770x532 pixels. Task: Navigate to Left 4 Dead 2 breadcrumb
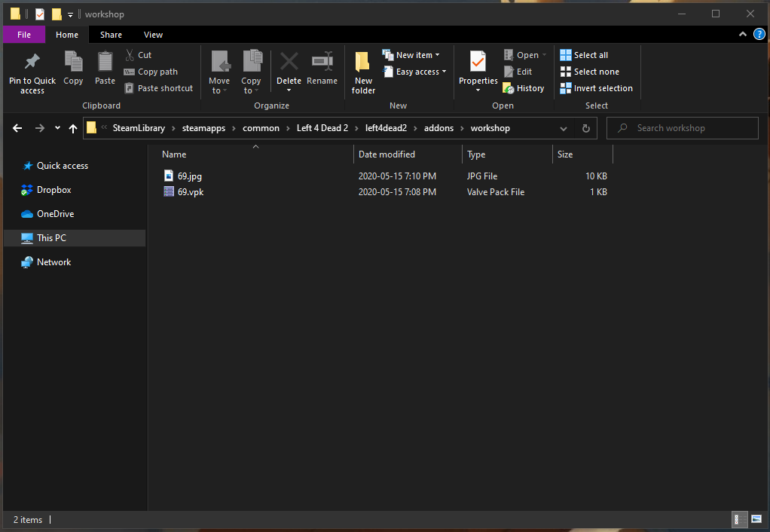click(x=322, y=128)
